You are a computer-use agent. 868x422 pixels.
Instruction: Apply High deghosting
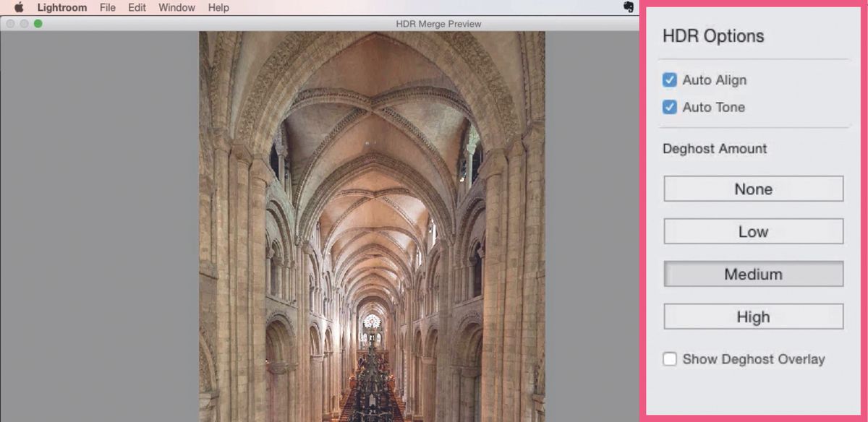(x=753, y=316)
